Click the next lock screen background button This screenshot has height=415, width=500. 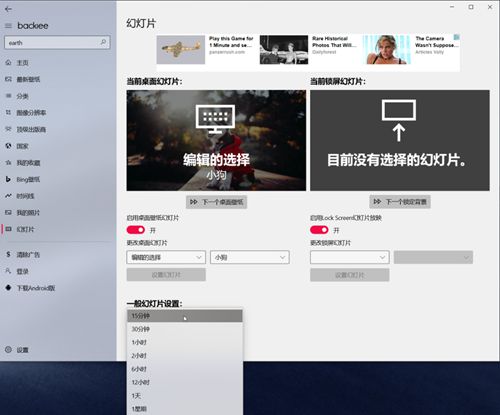tap(400, 202)
